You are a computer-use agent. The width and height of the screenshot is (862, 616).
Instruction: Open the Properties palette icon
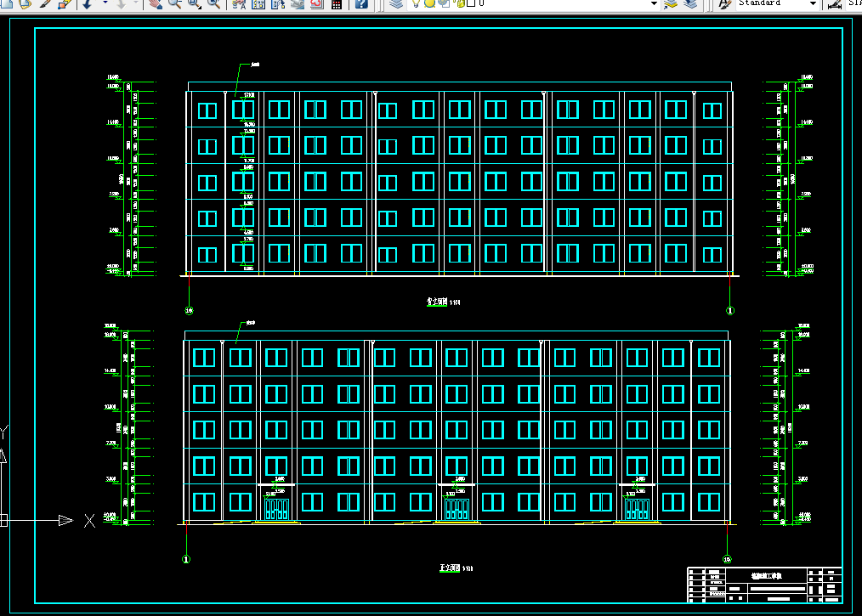click(x=239, y=4)
